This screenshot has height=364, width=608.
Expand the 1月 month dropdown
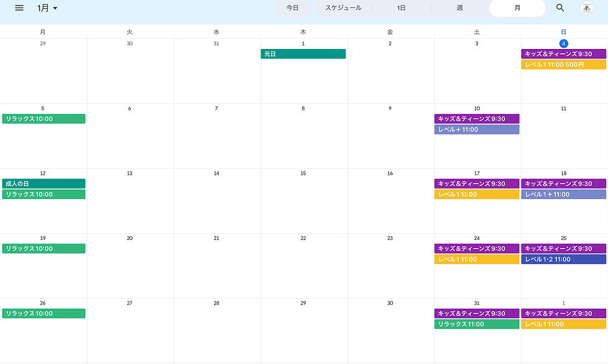click(47, 8)
